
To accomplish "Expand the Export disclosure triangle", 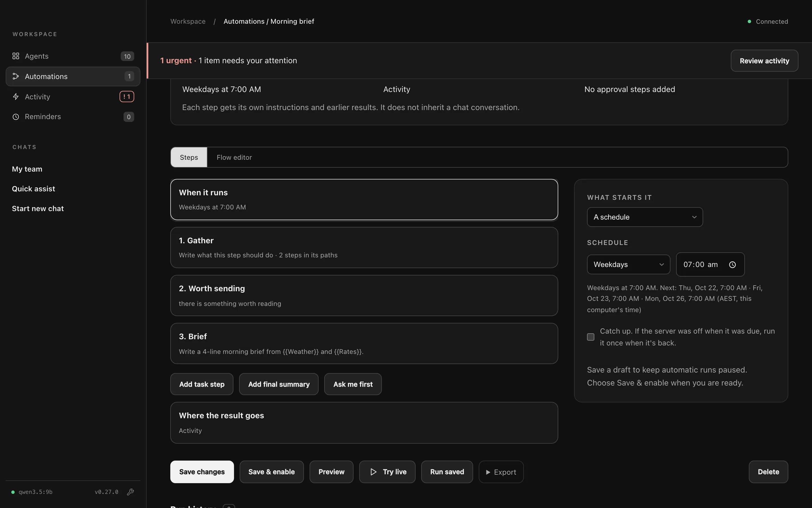I will coord(488,472).
